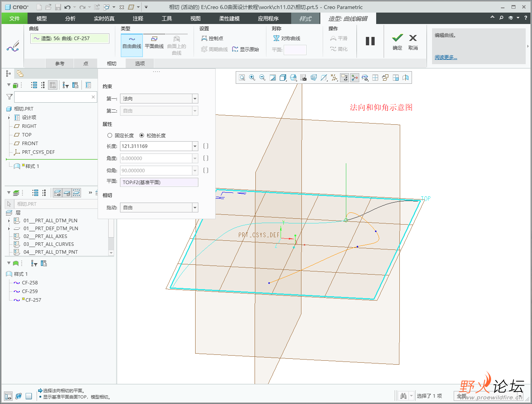Click the search magnifier icon in ribbon corner

pyautogui.click(x=501, y=18)
